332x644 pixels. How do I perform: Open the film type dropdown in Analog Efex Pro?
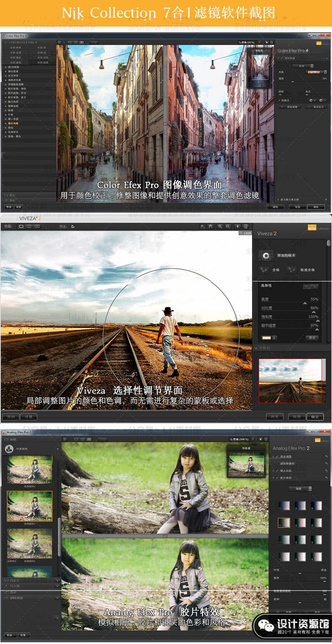tap(300, 488)
